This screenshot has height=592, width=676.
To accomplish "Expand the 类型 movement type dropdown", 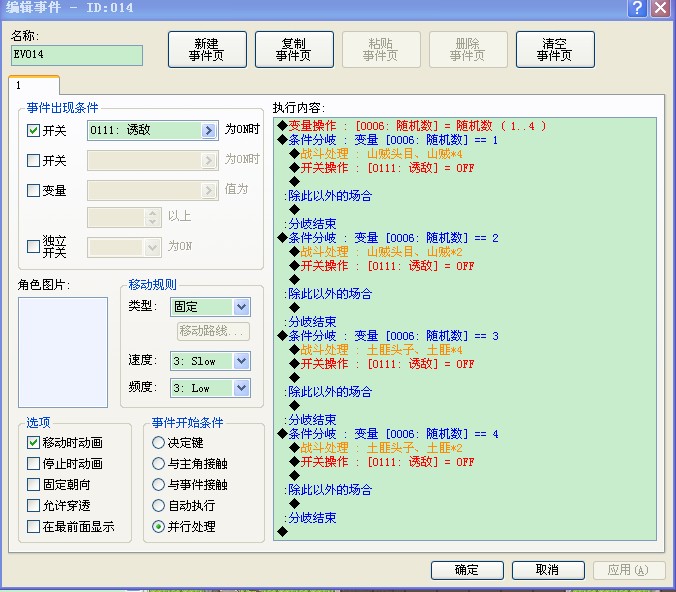I will tap(241, 307).
